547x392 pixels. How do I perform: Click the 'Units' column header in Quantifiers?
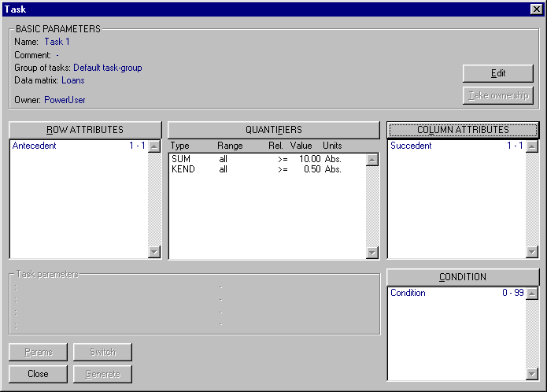(332, 146)
